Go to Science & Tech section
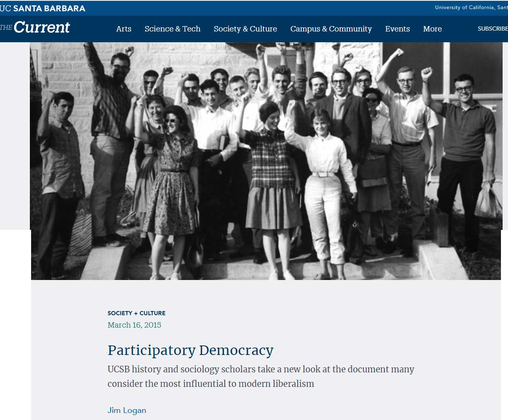The width and height of the screenshot is (508, 420). pyautogui.click(x=173, y=29)
